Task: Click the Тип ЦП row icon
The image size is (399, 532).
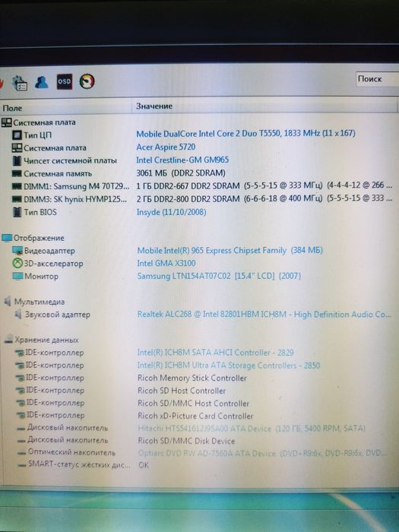Action: tap(17, 135)
